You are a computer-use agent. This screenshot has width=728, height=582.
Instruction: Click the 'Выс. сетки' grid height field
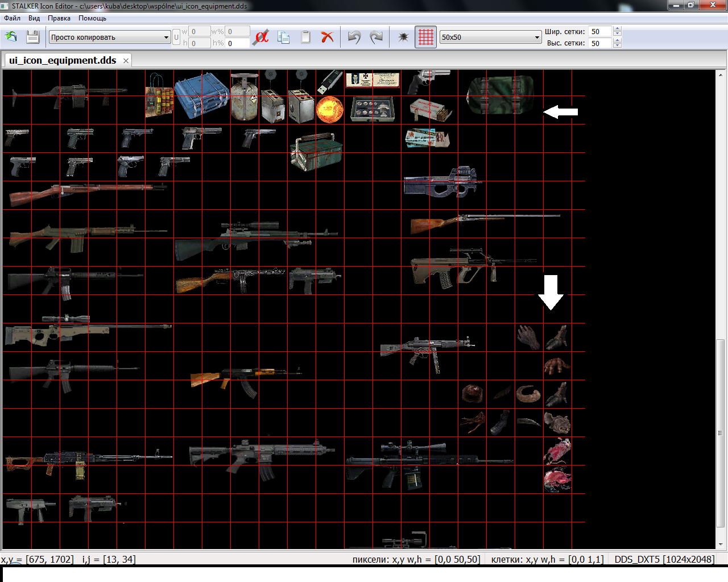pyautogui.click(x=600, y=43)
